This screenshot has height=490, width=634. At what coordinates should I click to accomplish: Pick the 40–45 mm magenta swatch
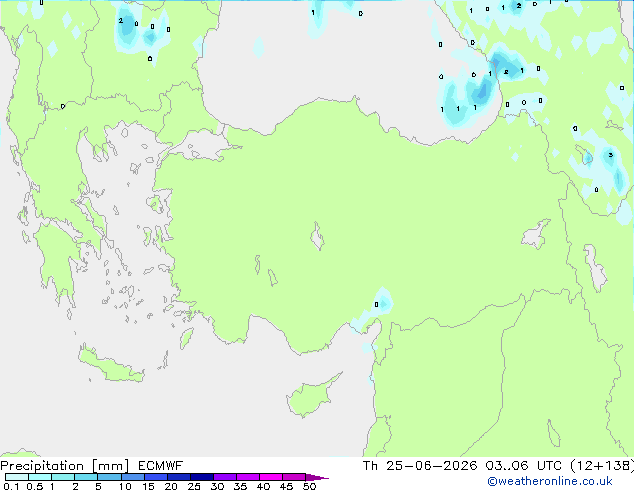click(271, 477)
